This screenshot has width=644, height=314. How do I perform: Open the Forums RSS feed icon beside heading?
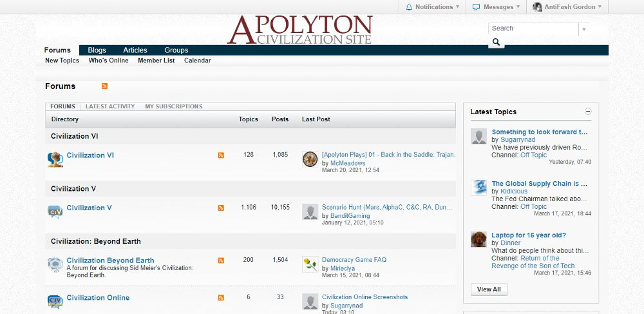click(x=104, y=86)
